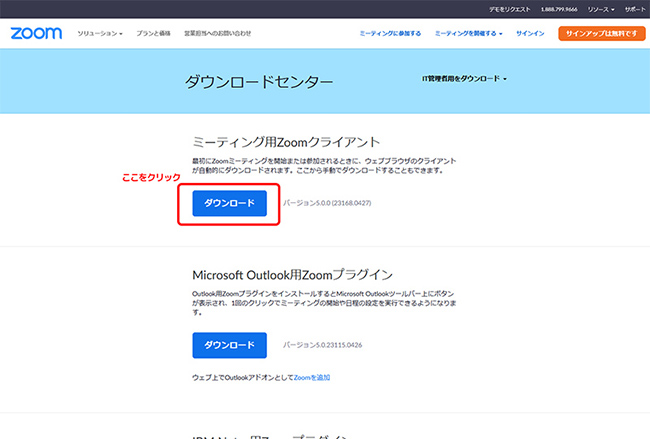
Task: Expand the リソース dropdown in top bar
Action: click(601, 9)
